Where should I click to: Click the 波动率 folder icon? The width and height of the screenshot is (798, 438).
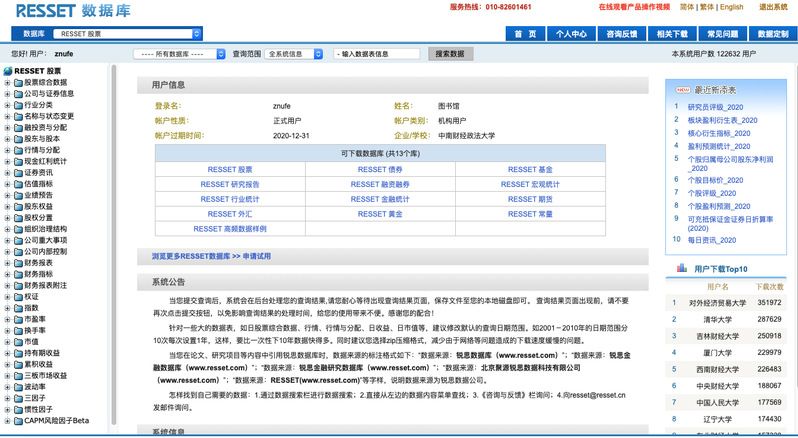(x=18, y=387)
